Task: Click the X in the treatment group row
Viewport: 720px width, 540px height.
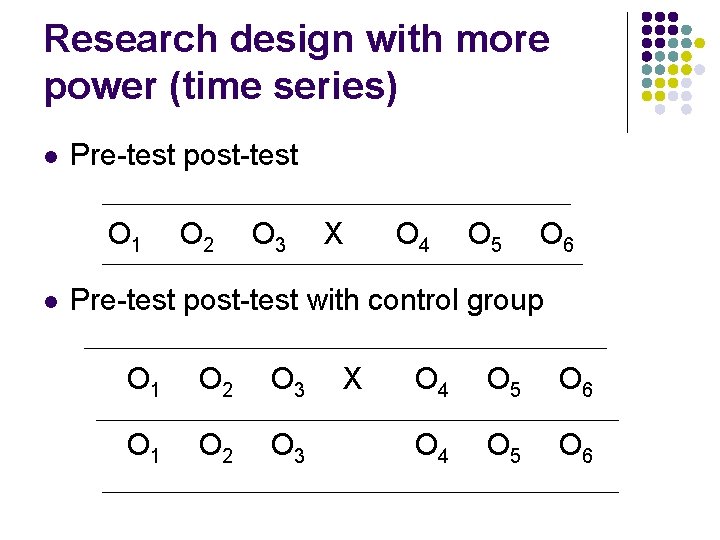Action: [352, 378]
